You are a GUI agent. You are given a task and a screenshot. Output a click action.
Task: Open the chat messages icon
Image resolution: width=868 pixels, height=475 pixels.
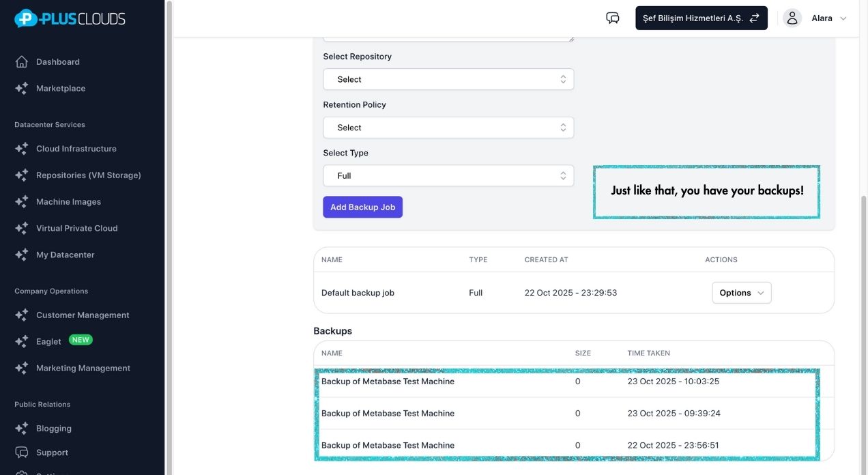[612, 18]
